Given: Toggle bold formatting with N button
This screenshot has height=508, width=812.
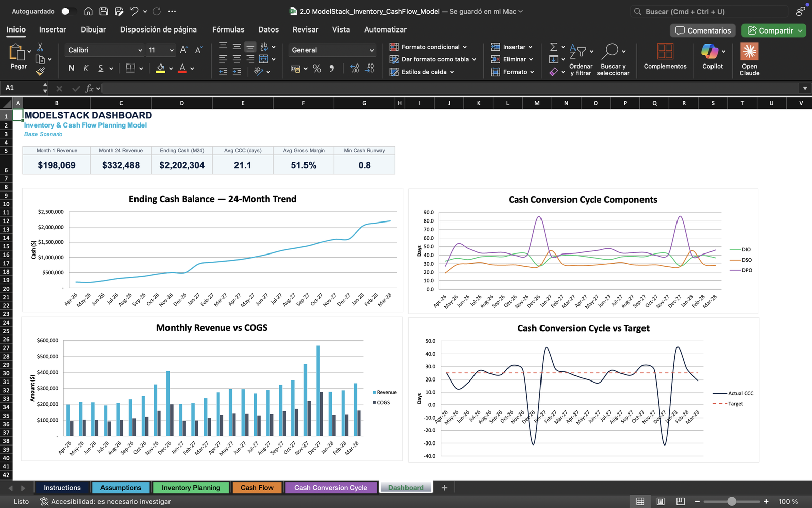Looking at the screenshot, I should pos(71,68).
